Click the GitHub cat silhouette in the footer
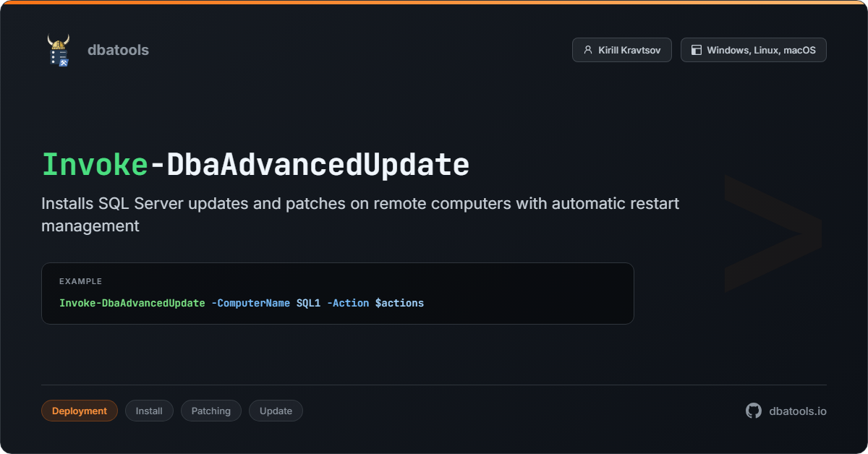The image size is (868, 454). pyautogui.click(x=752, y=410)
